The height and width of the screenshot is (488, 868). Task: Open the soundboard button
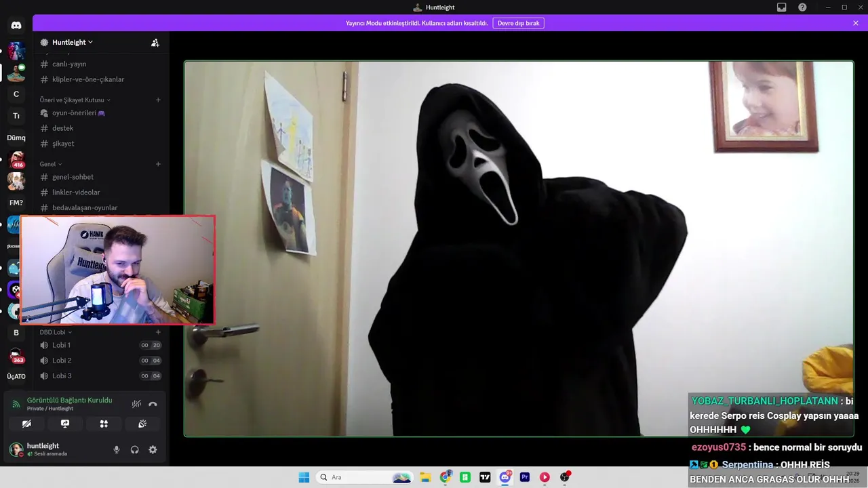142,424
